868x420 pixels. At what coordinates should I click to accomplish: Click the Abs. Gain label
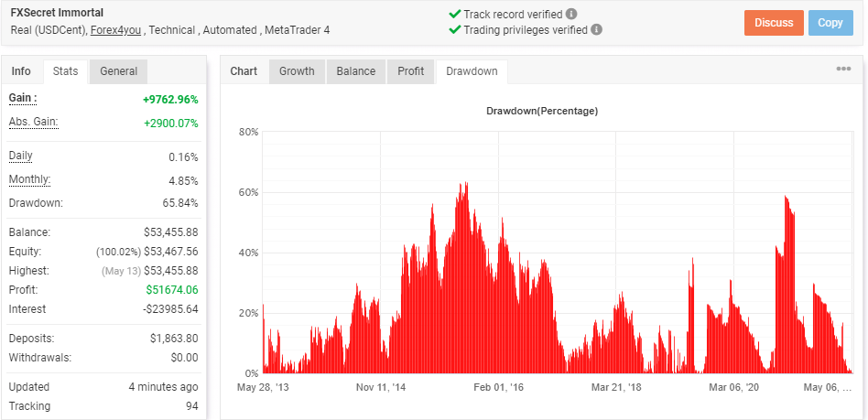point(33,122)
